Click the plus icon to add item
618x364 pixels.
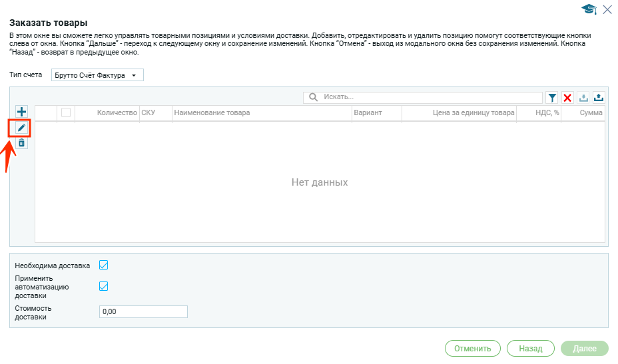(21, 112)
